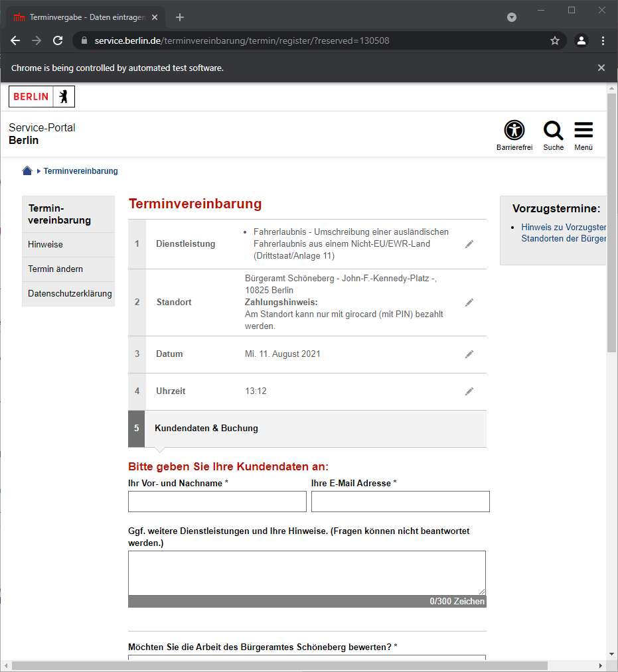The width and height of the screenshot is (618, 672).
Task: Click the Hinweise textarea
Action: [307, 573]
